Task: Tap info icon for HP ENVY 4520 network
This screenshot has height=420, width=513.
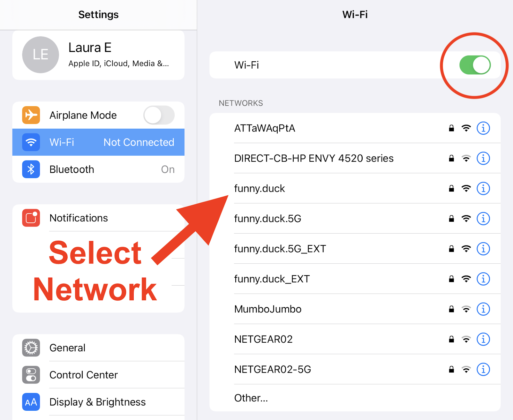Action: click(483, 159)
